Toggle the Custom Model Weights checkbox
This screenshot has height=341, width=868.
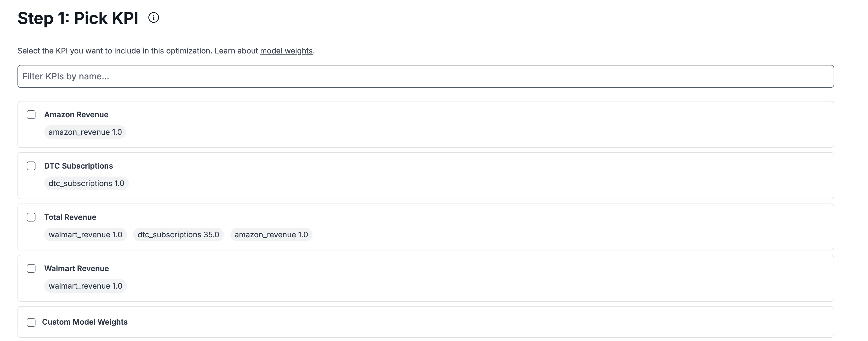coord(31,322)
